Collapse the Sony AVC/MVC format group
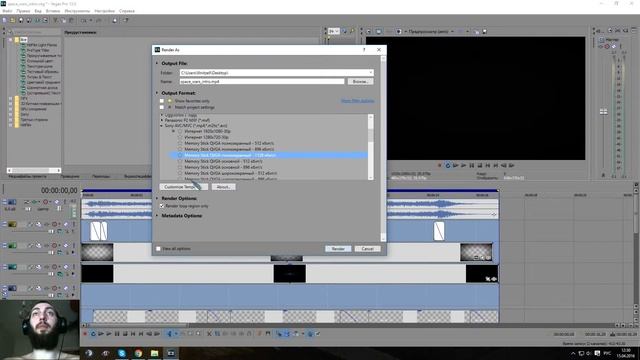 tap(162, 126)
